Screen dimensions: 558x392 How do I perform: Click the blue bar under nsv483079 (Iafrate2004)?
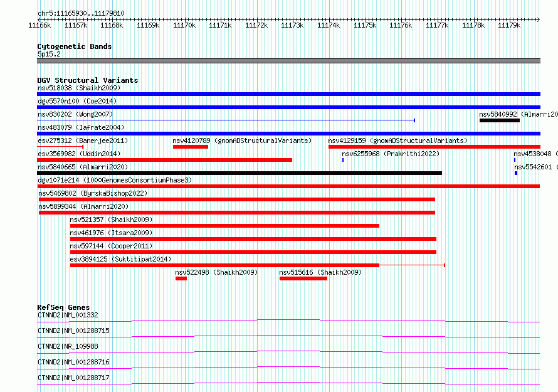(288, 134)
